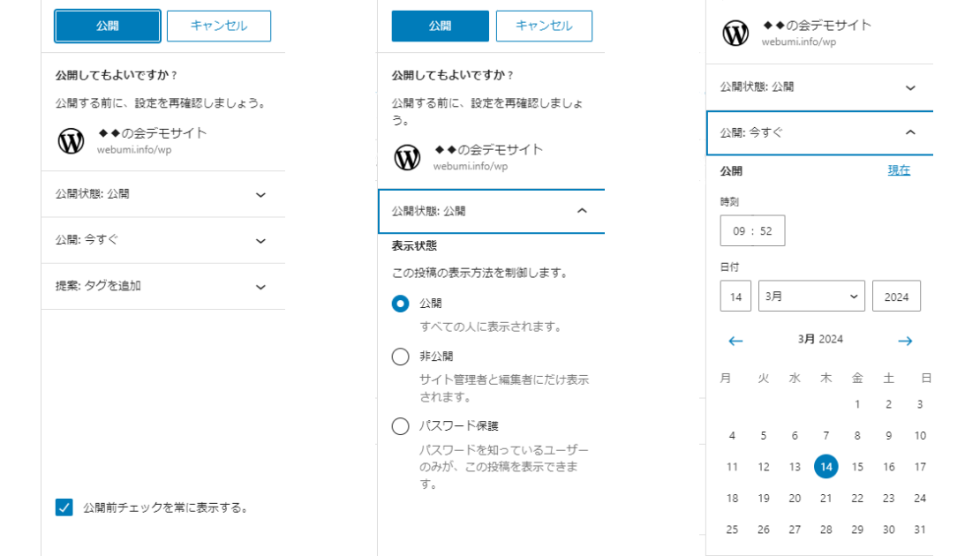This screenshot has width=980, height=556.
Task: Open the 3月 month dropdown
Action: coord(810,297)
